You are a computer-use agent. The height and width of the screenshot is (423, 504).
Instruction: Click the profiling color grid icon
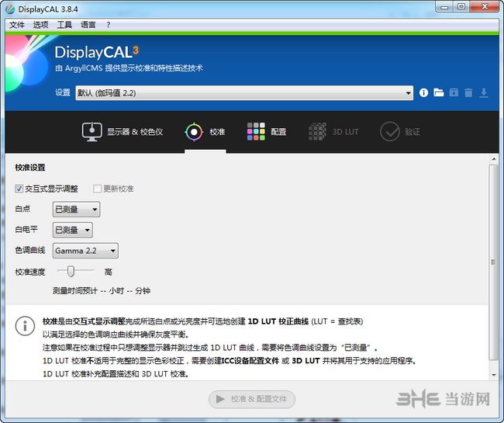click(x=256, y=132)
